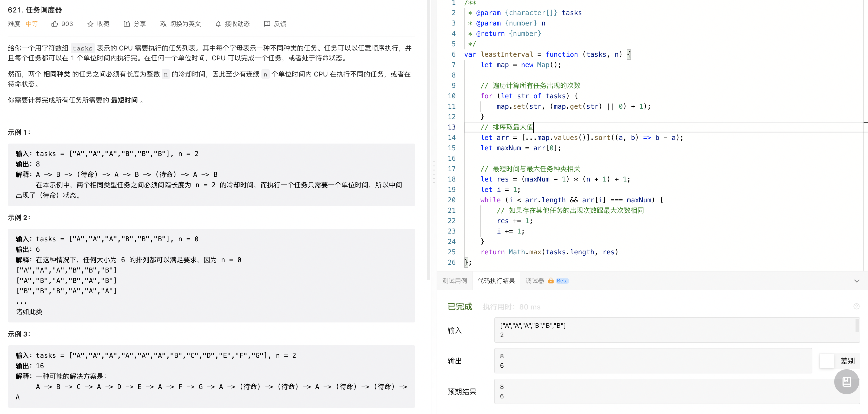
Task: Click the help question mark icon in results
Action: tap(856, 306)
